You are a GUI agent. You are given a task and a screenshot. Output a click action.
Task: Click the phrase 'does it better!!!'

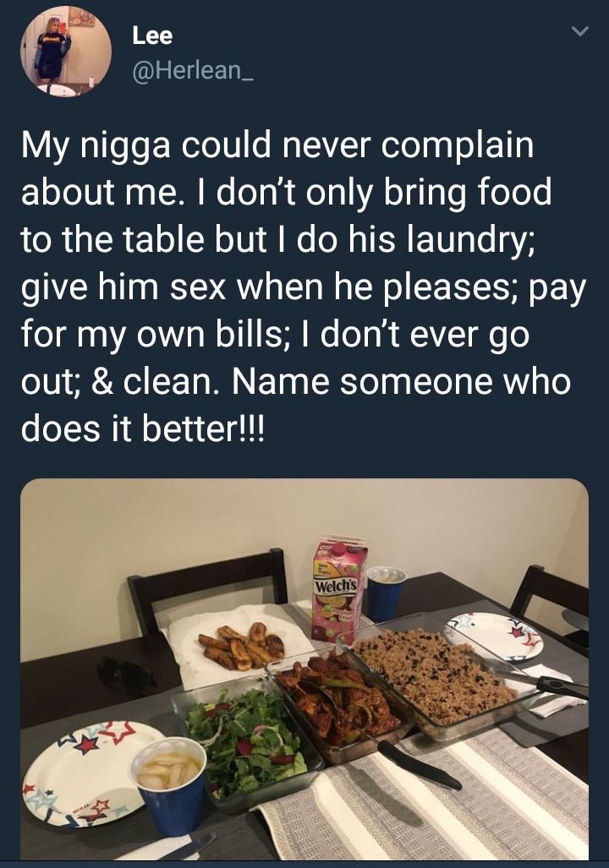(144, 428)
